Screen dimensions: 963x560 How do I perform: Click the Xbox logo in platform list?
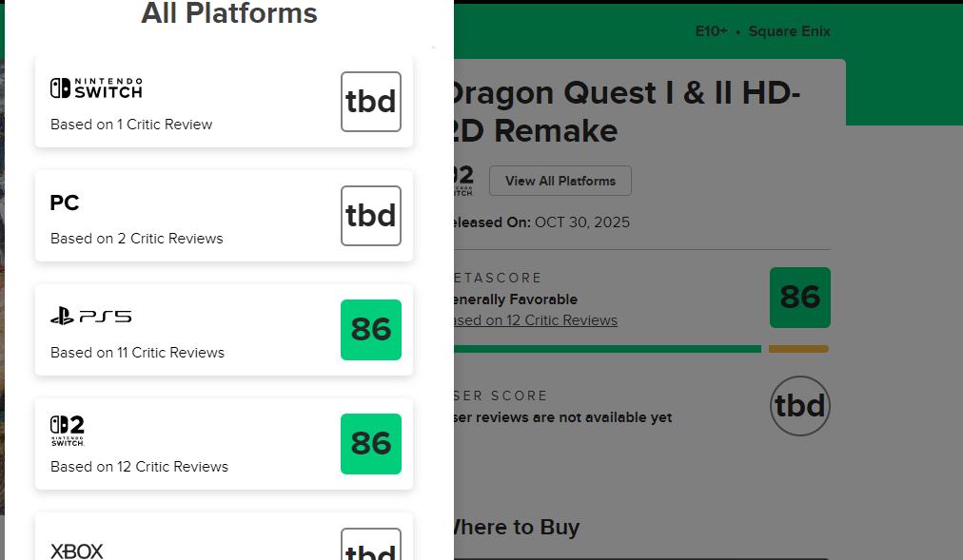[x=77, y=550]
